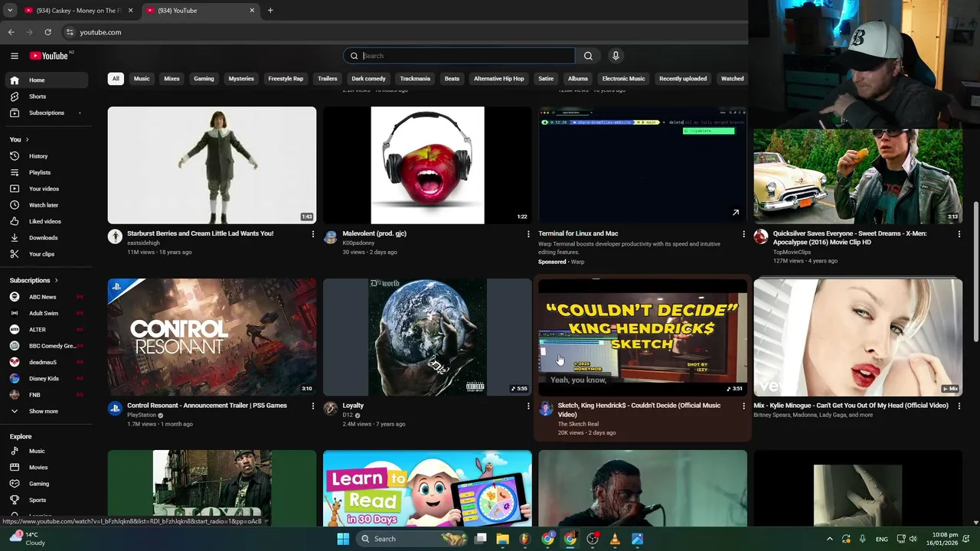Go back in browser
The height and width of the screenshot is (551, 980).
point(11,32)
